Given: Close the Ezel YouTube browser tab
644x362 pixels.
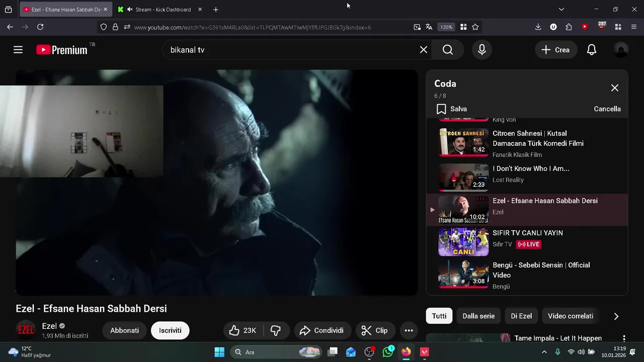Looking at the screenshot, I should pyautogui.click(x=105, y=10).
